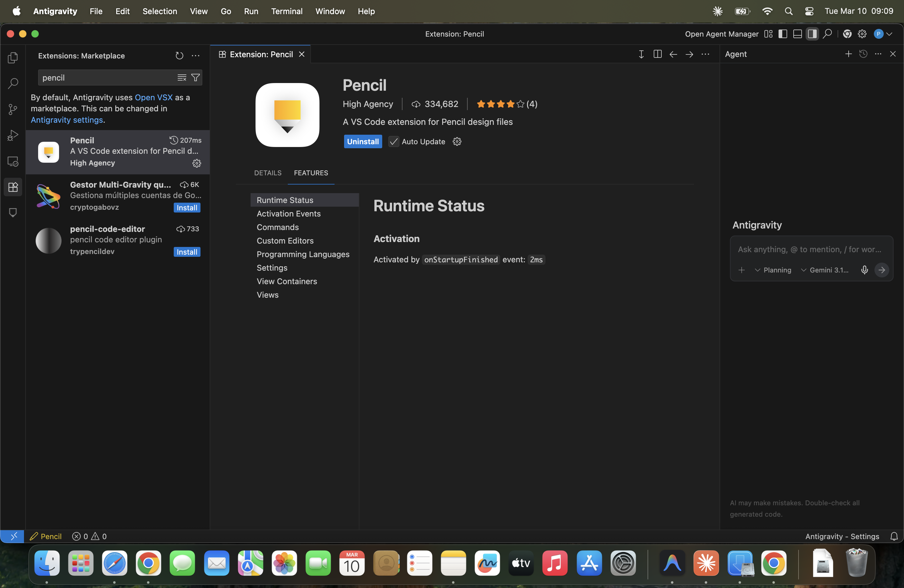The width and height of the screenshot is (904, 588).
Task: Select Settings in features list
Action: click(305, 268)
